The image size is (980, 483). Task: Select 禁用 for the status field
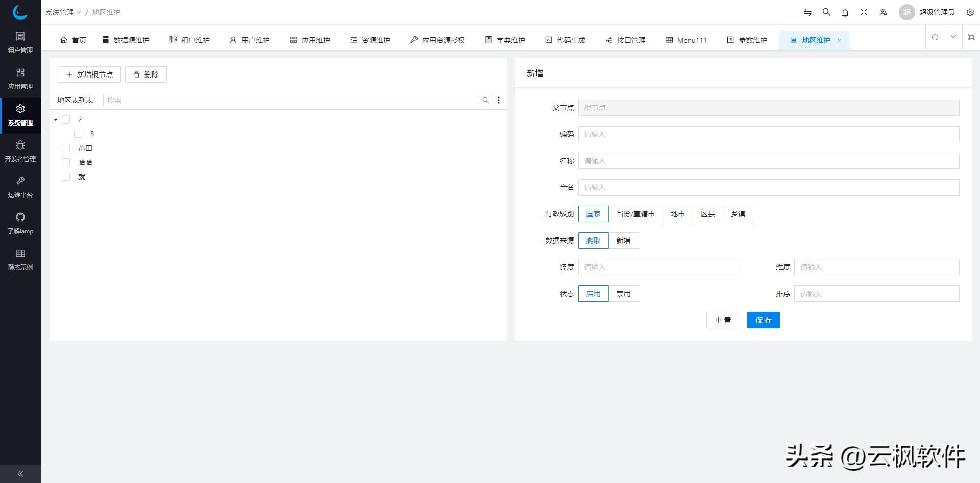[x=624, y=294]
